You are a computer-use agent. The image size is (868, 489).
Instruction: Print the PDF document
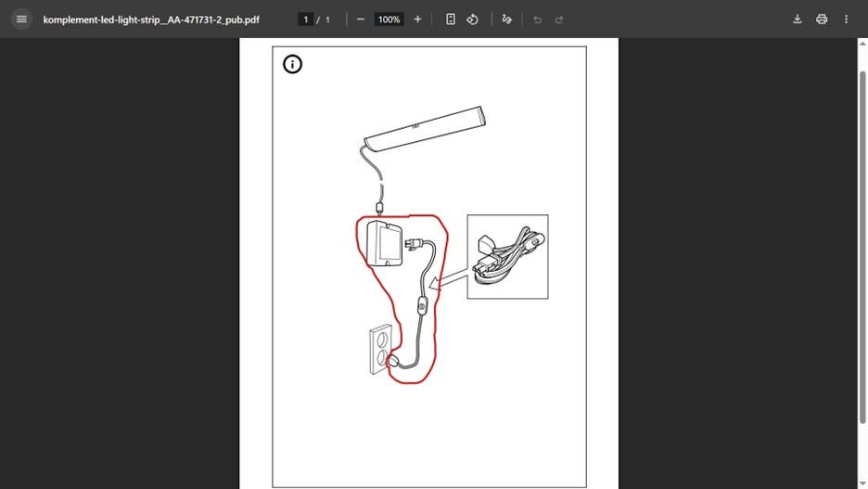(x=822, y=19)
